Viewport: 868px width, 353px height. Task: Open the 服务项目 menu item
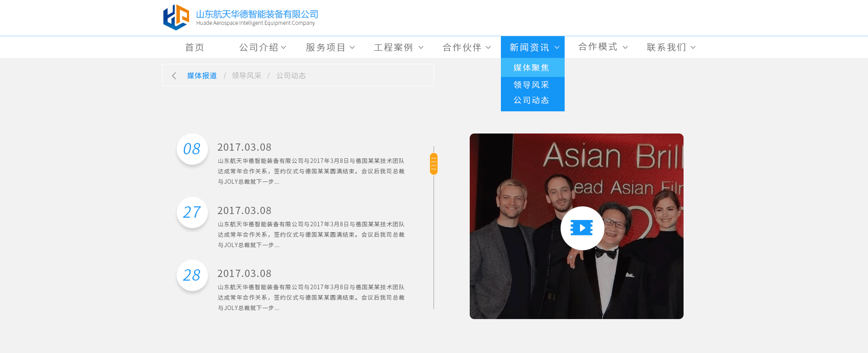[325, 47]
